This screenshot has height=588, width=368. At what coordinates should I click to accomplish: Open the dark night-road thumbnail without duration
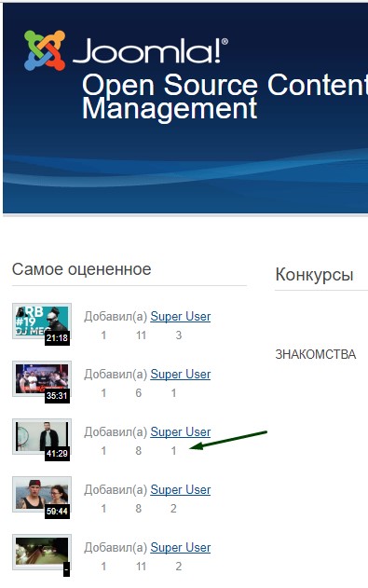[42, 553]
